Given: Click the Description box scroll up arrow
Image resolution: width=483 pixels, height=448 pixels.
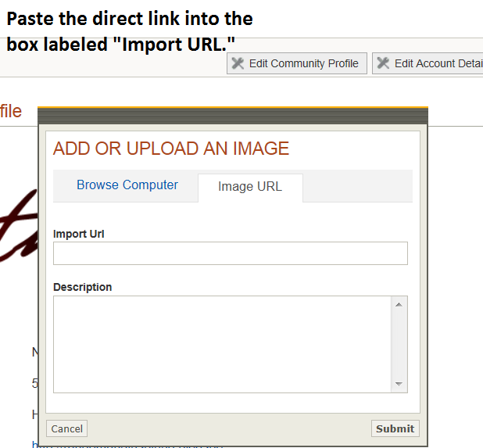Looking at the screenshot, I should [x=399, y=304].
